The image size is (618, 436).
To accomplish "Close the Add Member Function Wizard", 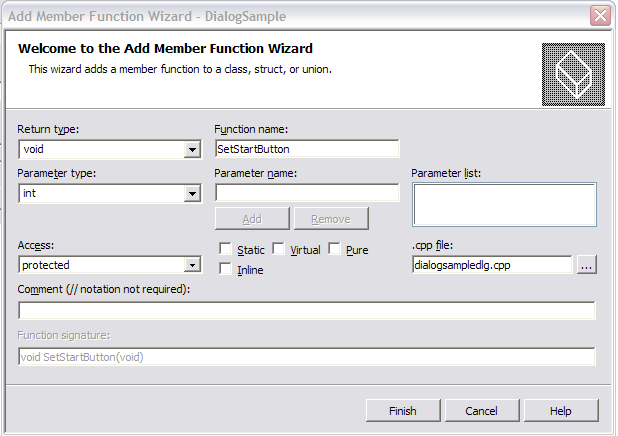I will 600,16.
